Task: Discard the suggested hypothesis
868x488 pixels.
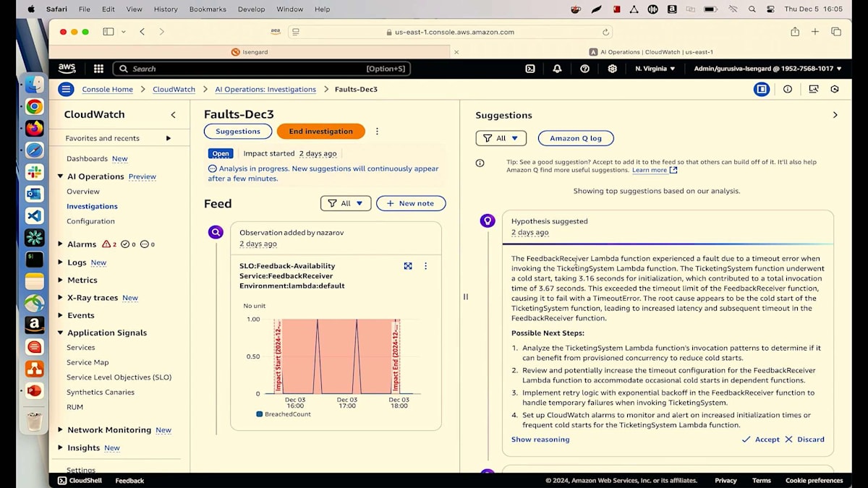Action: (x=804, y=440)
